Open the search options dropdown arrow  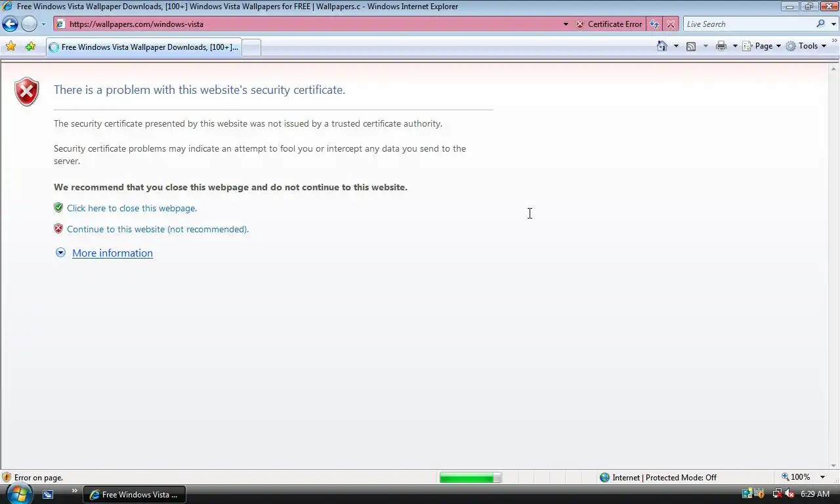[x=834, y=24]
